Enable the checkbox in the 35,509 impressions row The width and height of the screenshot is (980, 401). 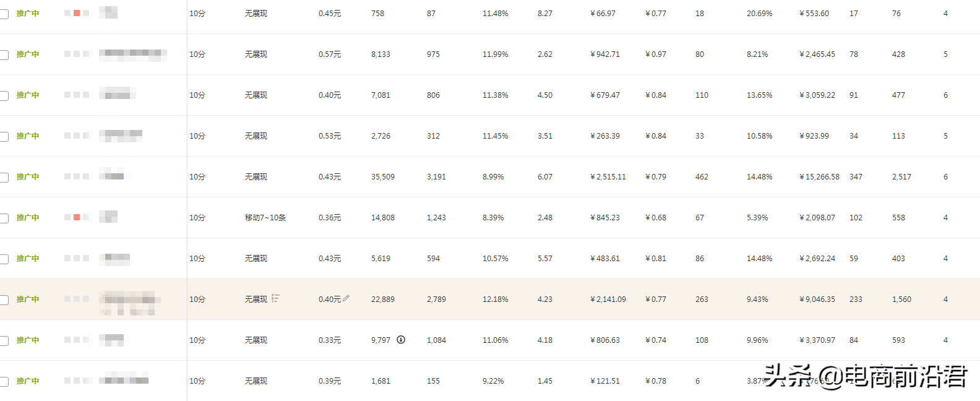pos(4,177)
